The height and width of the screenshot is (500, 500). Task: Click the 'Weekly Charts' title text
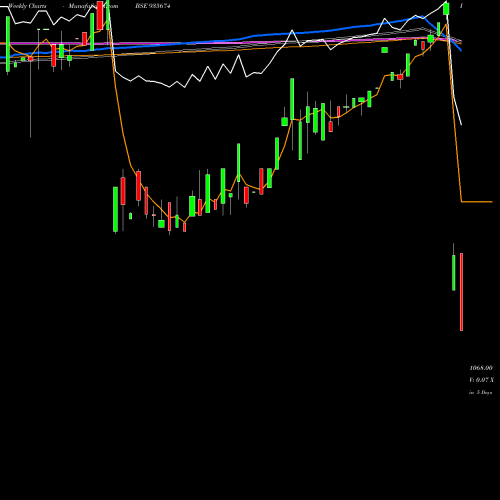27,6
